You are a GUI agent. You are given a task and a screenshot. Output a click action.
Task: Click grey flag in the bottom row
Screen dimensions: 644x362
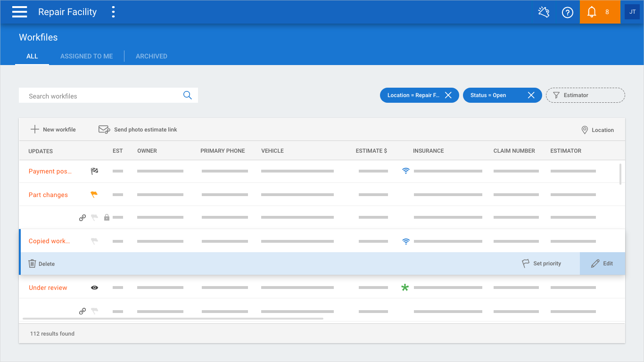94,311
